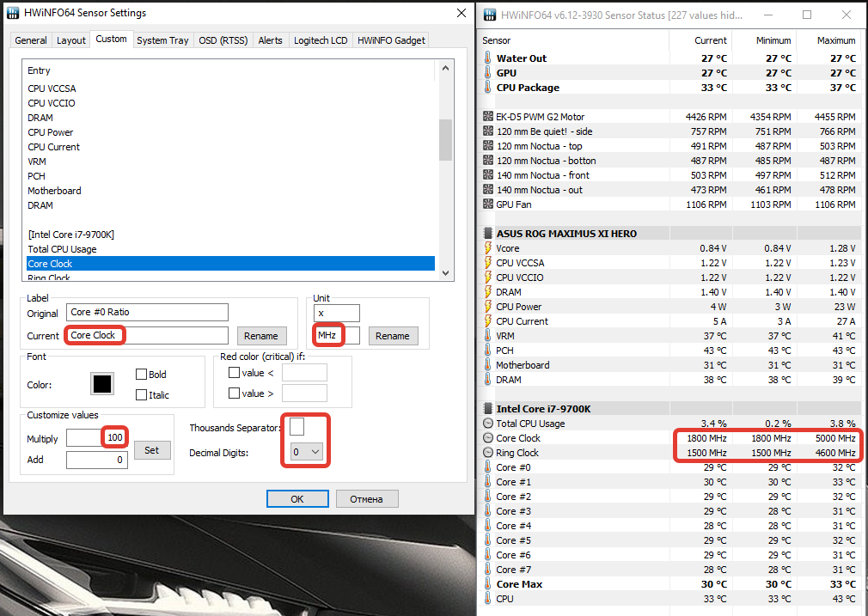This screenshot has width=868, height=616.
Task: Click clock icon beside Core Clock sensor row
Action: 487,438
